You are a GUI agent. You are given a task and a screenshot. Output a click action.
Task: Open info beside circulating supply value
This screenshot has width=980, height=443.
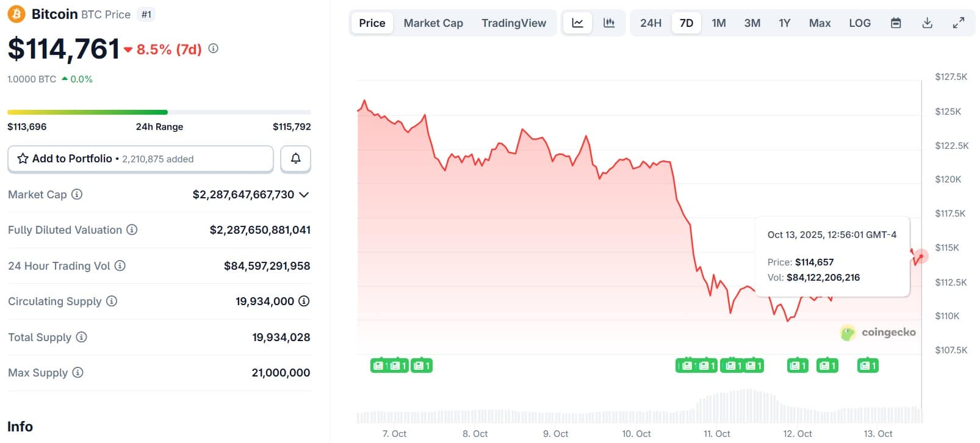click(304, 301)
